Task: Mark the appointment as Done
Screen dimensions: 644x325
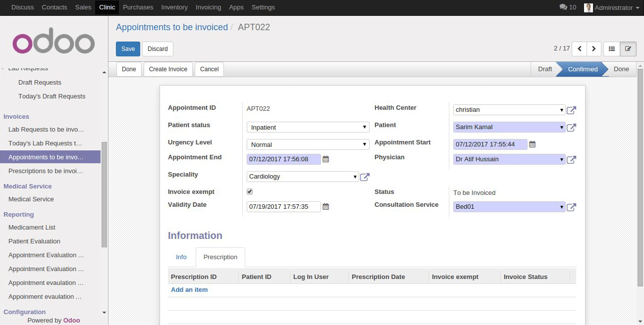Action: coord(129,69)
